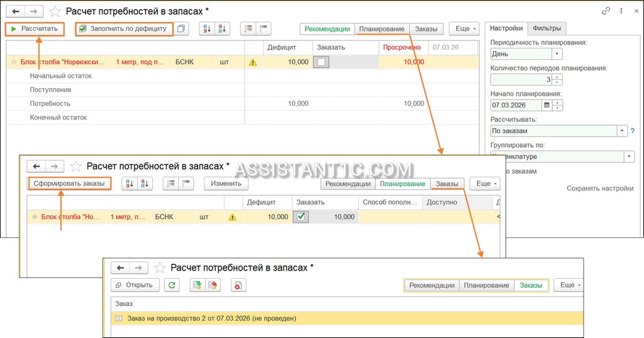Click the Сохранить настройки link
The width and height of the screenshot is (644, 338).
pyautogui.click(x=600, y=188)
